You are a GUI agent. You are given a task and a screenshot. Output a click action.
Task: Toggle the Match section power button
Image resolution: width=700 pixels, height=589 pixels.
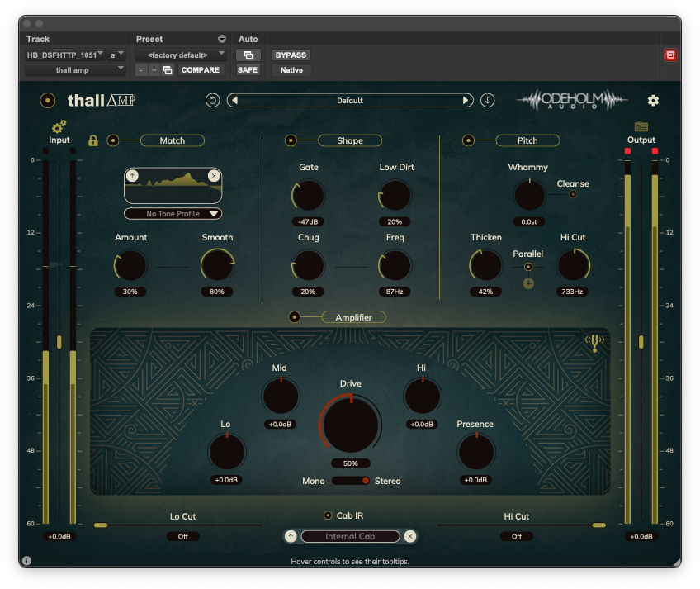click(x=113, y=140)
